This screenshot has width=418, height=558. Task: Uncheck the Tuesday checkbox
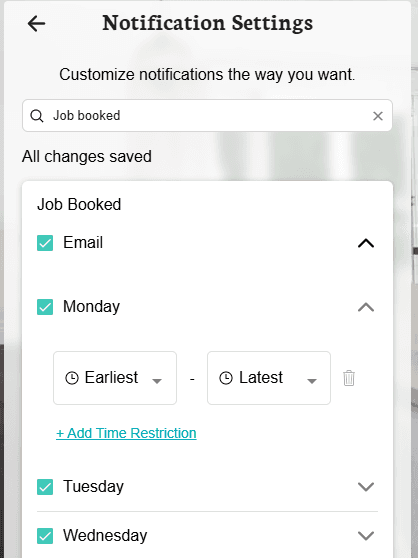point(45,487)
